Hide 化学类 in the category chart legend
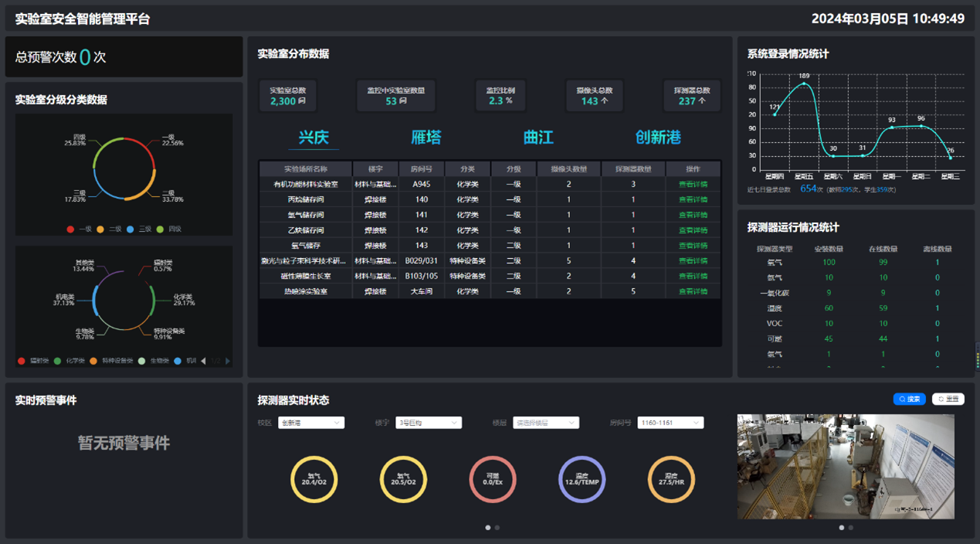Viewport: 980px width, 544px height. tap(70, 361)
